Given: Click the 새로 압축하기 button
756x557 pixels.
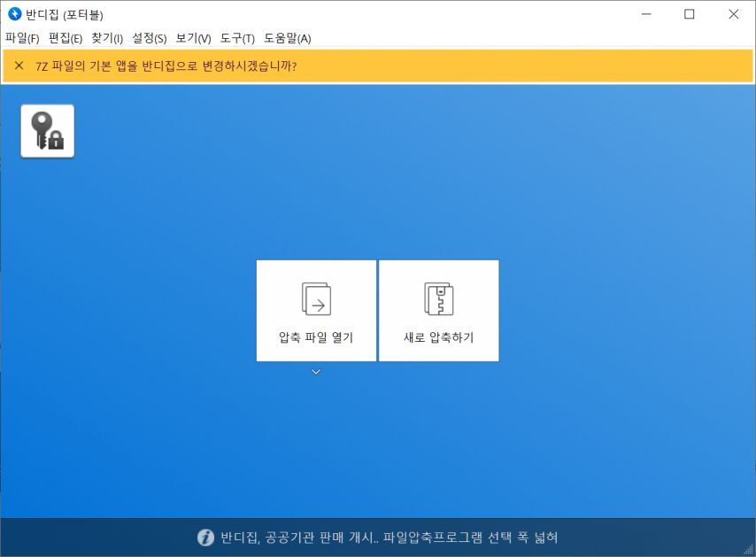Looking at the screenshot, I should (x=439, y=311).
